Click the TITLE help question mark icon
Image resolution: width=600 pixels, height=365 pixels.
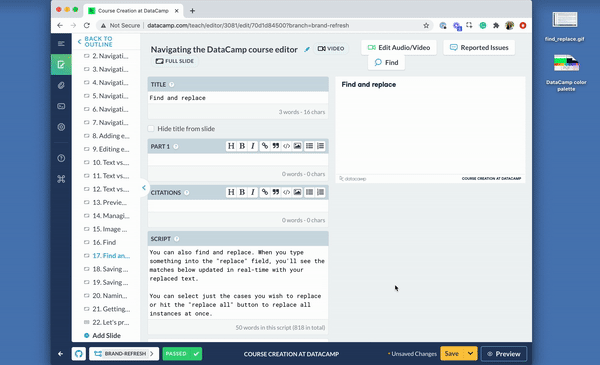pos(171,85)
